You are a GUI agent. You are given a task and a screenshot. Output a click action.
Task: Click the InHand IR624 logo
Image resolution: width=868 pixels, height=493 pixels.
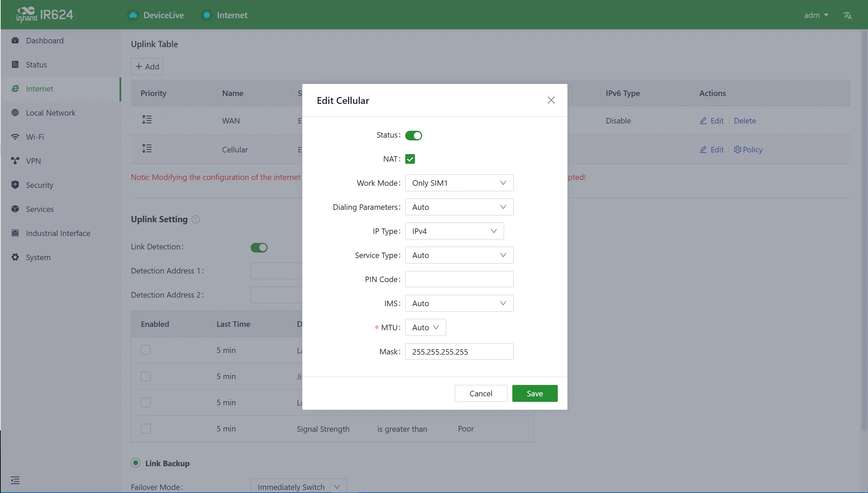(x=44, y=15)
